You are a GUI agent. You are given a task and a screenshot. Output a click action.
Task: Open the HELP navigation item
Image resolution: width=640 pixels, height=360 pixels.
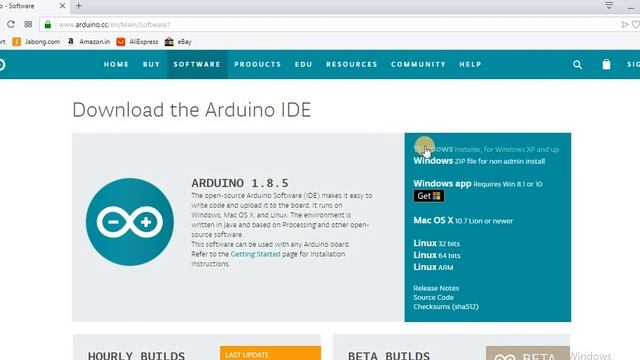click(470, 64)
